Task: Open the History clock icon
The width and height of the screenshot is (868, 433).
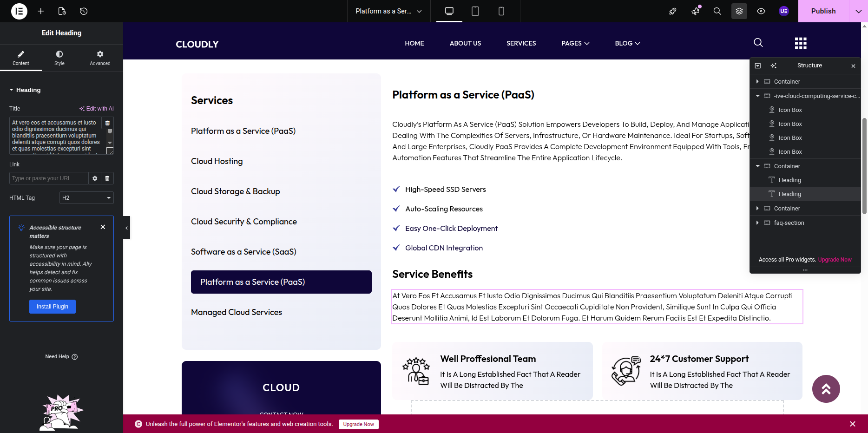Action: (84, 11)
